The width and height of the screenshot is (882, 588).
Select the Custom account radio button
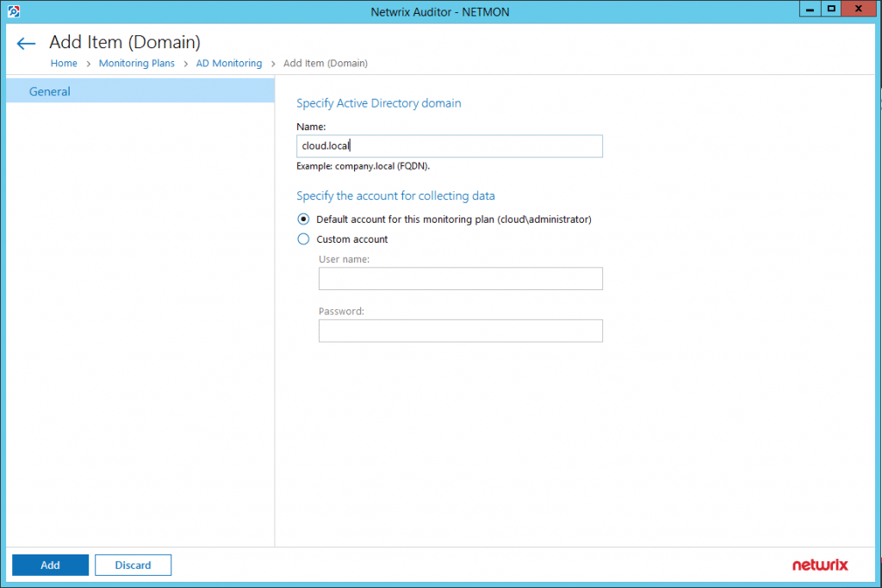tap(303, 239)
